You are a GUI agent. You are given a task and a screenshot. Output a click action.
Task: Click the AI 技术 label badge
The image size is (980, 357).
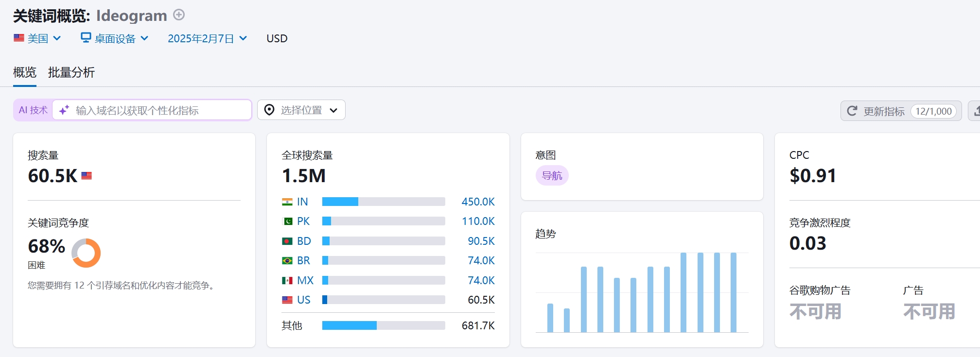[33, 110]
